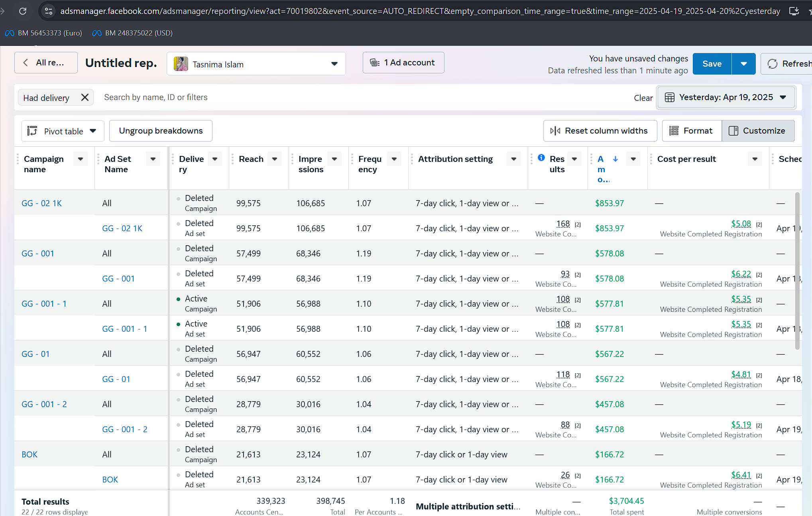The image size is (812, 516).
Task: Open the 1 Ad account selector
Action: coord(403,63)
